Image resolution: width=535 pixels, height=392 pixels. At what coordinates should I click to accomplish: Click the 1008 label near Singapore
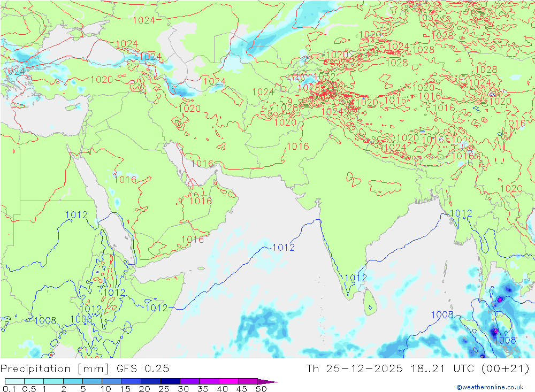coord(505,340)
